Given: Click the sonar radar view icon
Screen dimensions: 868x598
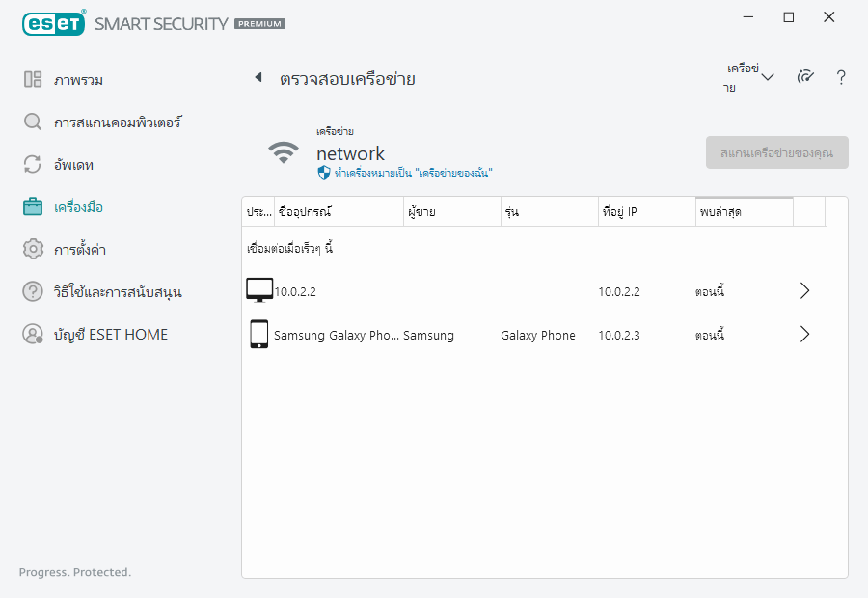Looking at the screenshot, I should click(x=805, y=78).
